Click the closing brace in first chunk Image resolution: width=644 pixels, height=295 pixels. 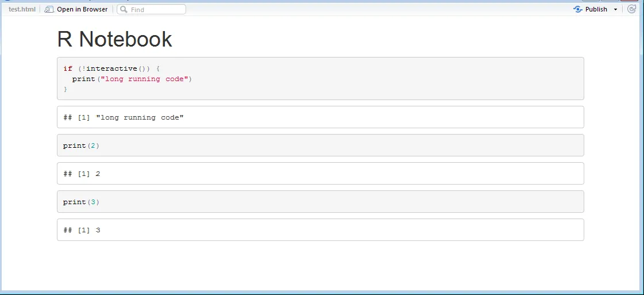65,89
